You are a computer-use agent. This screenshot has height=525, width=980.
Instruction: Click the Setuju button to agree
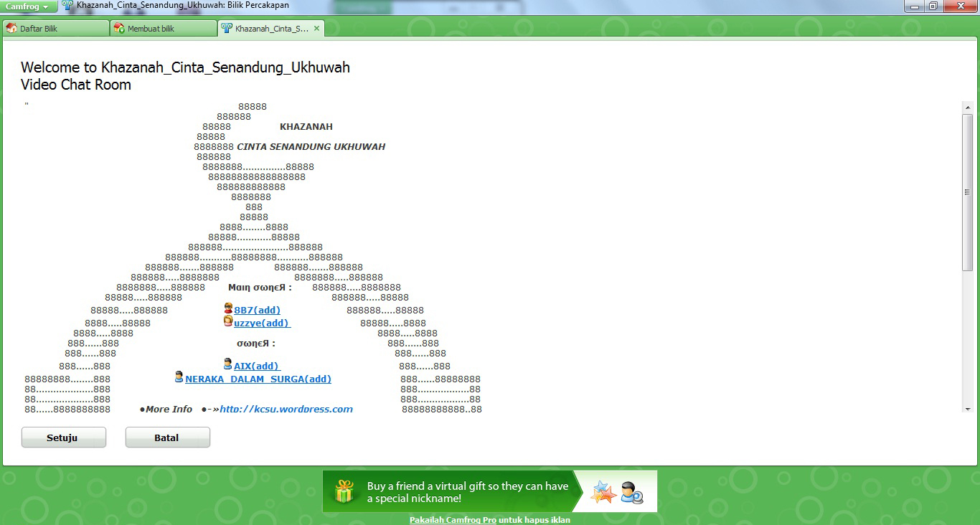tap(63, 437)
